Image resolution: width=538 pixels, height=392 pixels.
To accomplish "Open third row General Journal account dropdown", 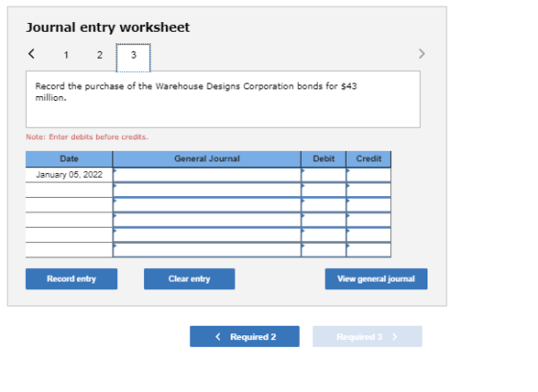I will click(207, 205).
